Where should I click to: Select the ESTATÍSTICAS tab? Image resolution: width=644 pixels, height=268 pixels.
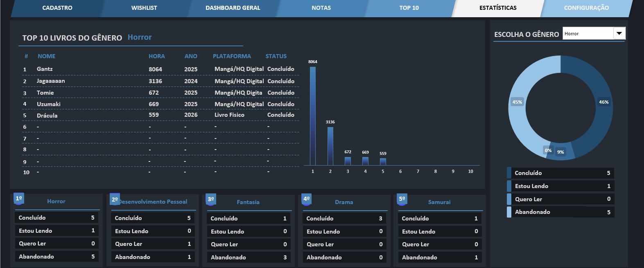pos(498,8)
